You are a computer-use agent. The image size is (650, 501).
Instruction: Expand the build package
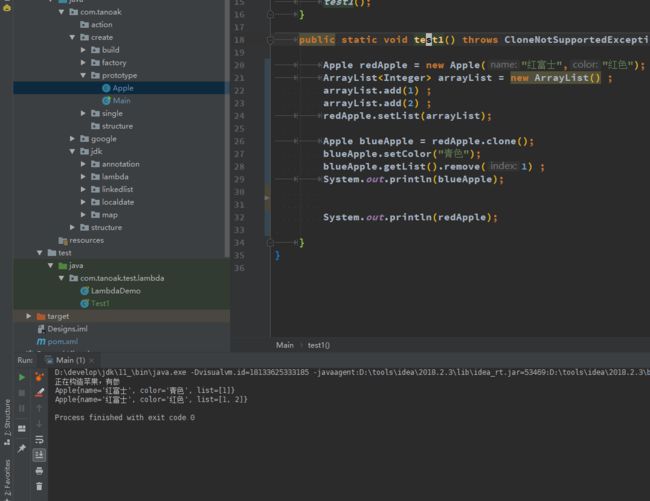[83, 50]
